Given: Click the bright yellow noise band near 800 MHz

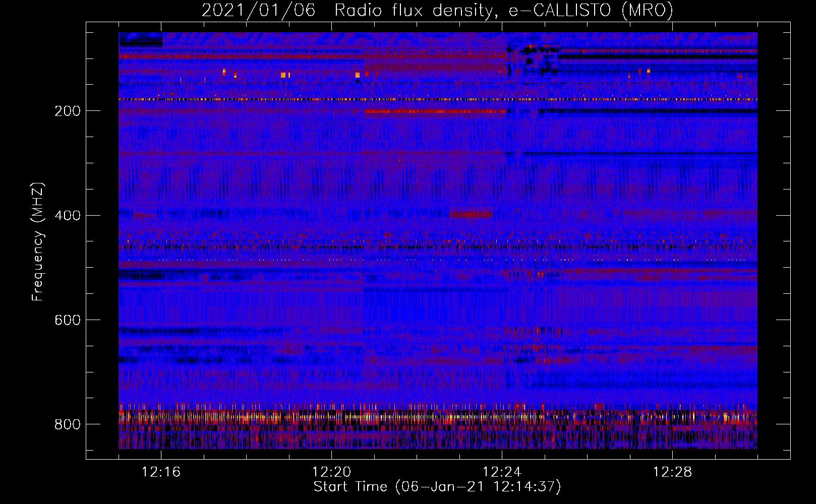Looking at the screenshot, I should 438,417.
